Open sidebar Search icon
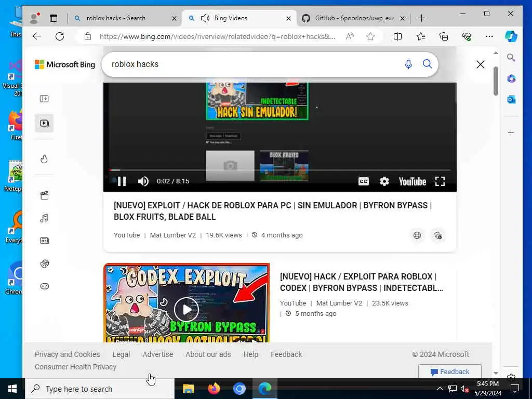The width and height of the screenshot is (532, 399). pos(511,57)
